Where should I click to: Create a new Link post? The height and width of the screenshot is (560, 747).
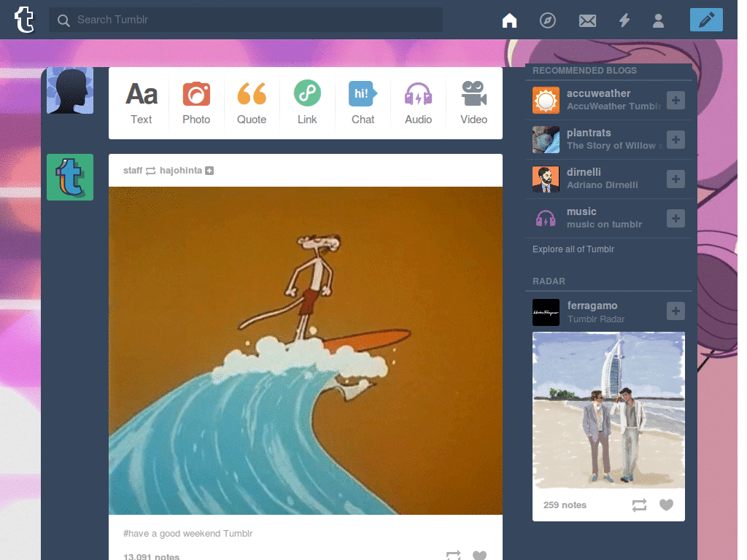coord(307,103)
